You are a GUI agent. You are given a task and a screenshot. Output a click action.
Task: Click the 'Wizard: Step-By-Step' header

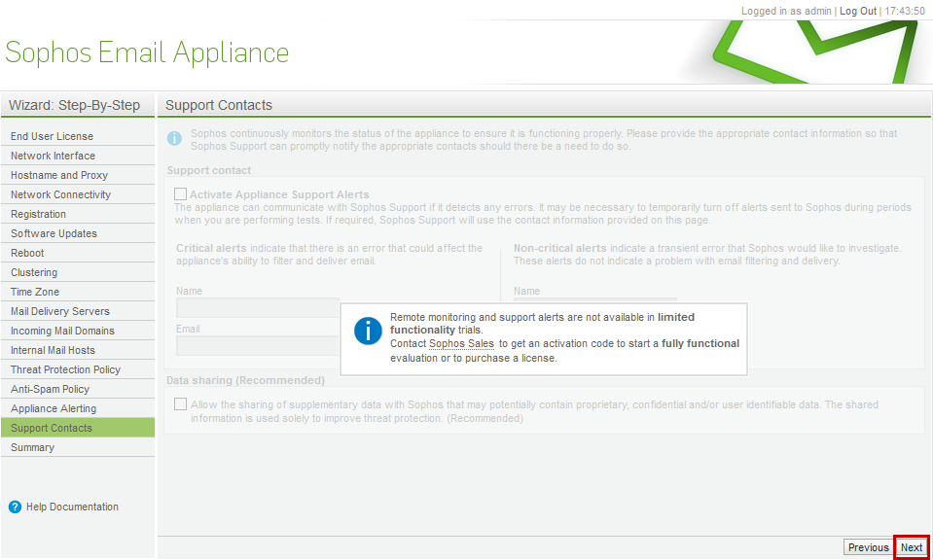74,105
